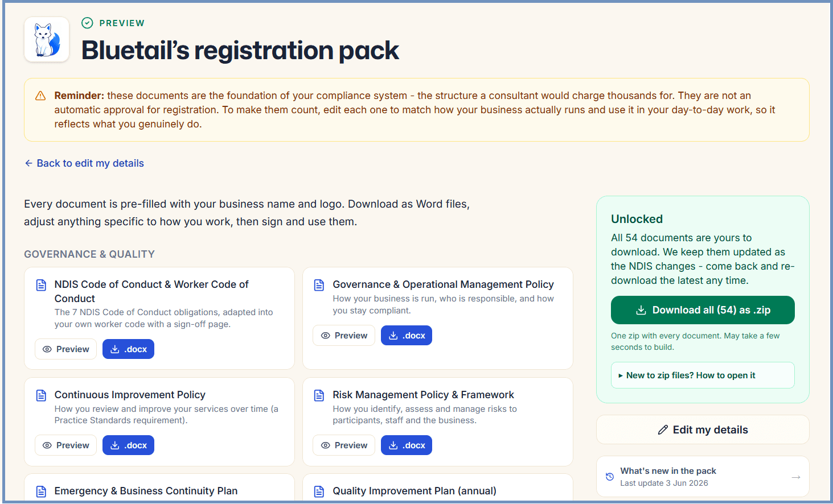Click the green preview checkmark icon
The height and width of the screenshot is (504, 833).
[x=87, y=23]
